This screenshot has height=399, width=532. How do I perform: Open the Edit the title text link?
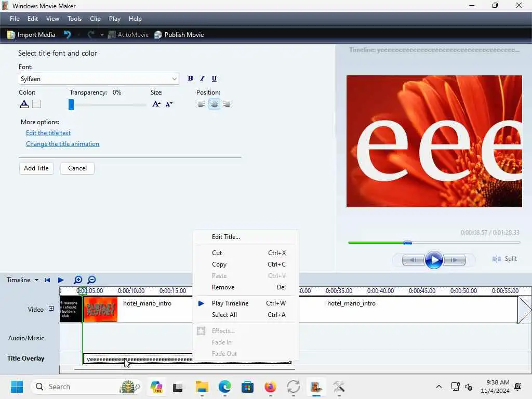point(48,133)
